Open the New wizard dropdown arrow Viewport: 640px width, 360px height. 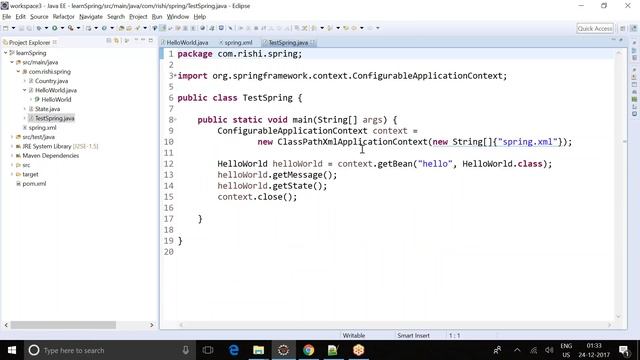click(13, 28)
